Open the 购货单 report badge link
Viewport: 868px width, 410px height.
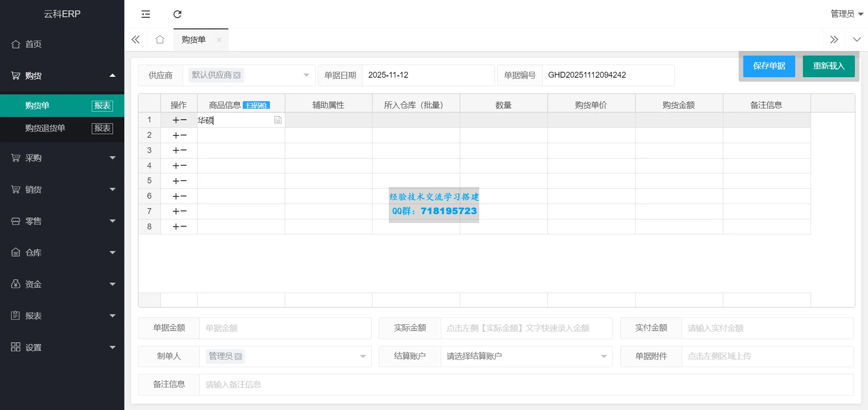102,106
